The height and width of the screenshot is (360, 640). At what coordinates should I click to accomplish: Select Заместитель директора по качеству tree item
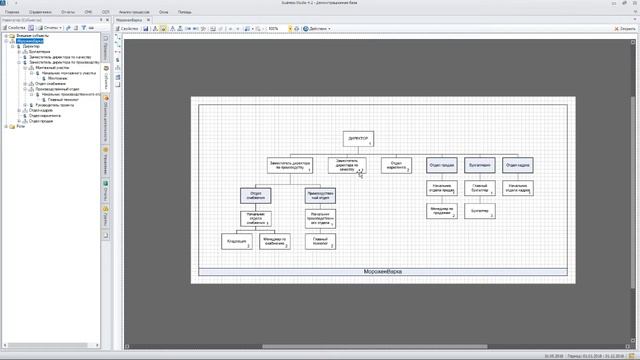click(60, 57)
